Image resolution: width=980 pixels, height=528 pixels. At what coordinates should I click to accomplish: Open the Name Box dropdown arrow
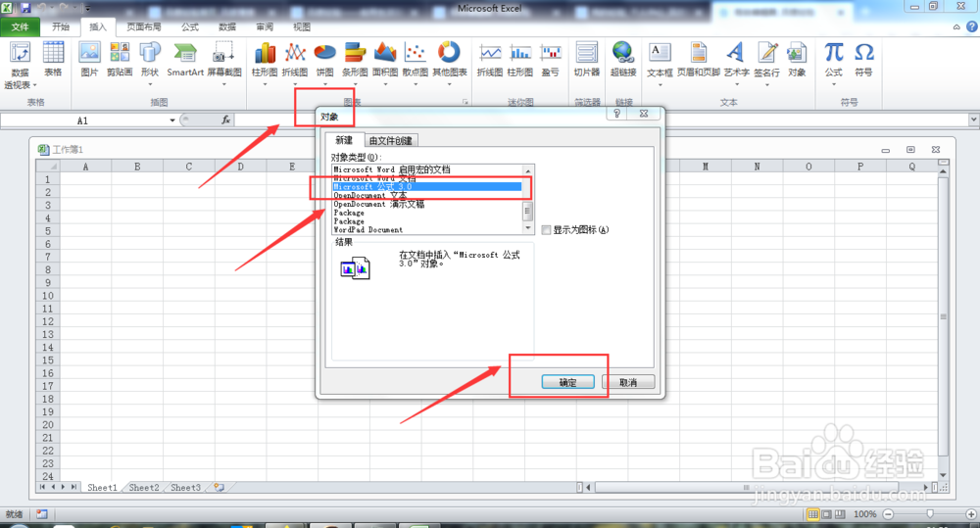(x=171, y=120)
